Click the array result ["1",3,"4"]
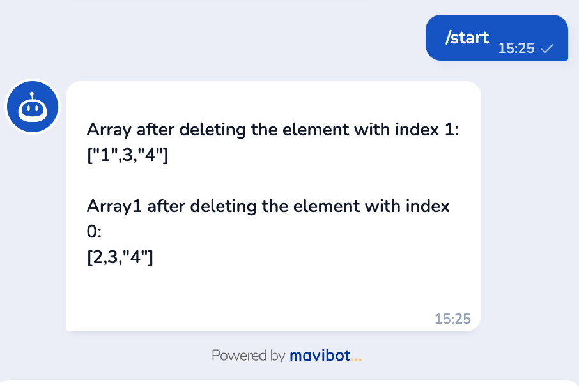The image size is (579, 392). coord(127,155)
